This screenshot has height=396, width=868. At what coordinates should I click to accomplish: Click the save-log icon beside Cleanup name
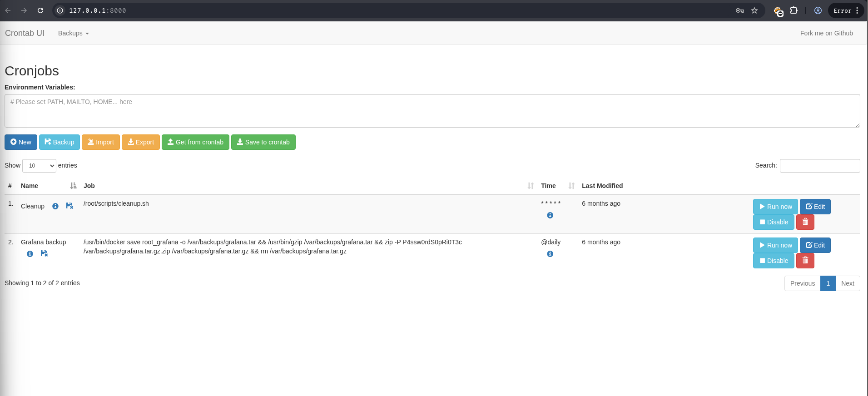69,206
